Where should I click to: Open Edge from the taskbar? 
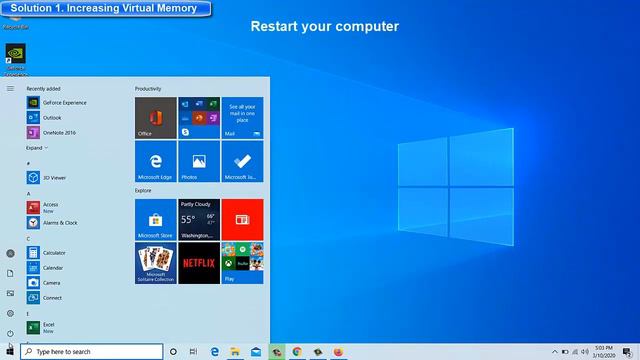pos(215,351)
